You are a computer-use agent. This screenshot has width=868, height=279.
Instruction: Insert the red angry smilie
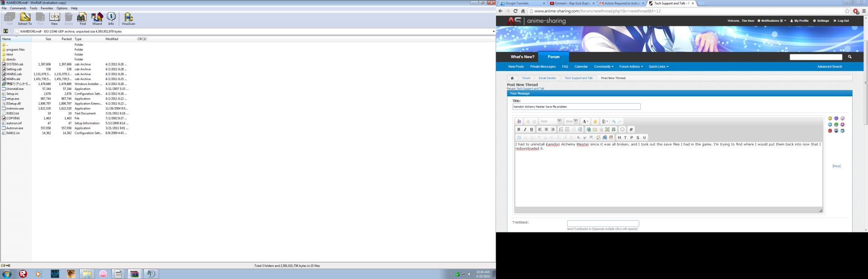(x=830, y=131)
